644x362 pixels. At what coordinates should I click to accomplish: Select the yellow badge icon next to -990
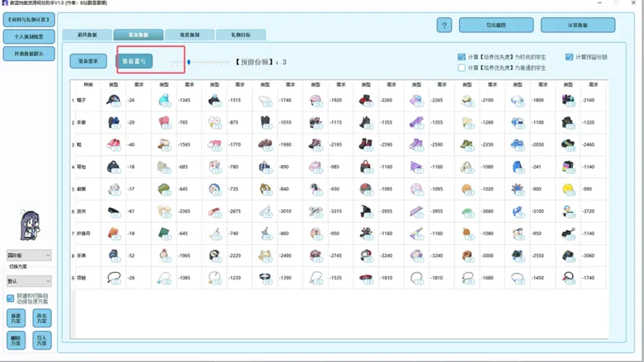point(568,189)
